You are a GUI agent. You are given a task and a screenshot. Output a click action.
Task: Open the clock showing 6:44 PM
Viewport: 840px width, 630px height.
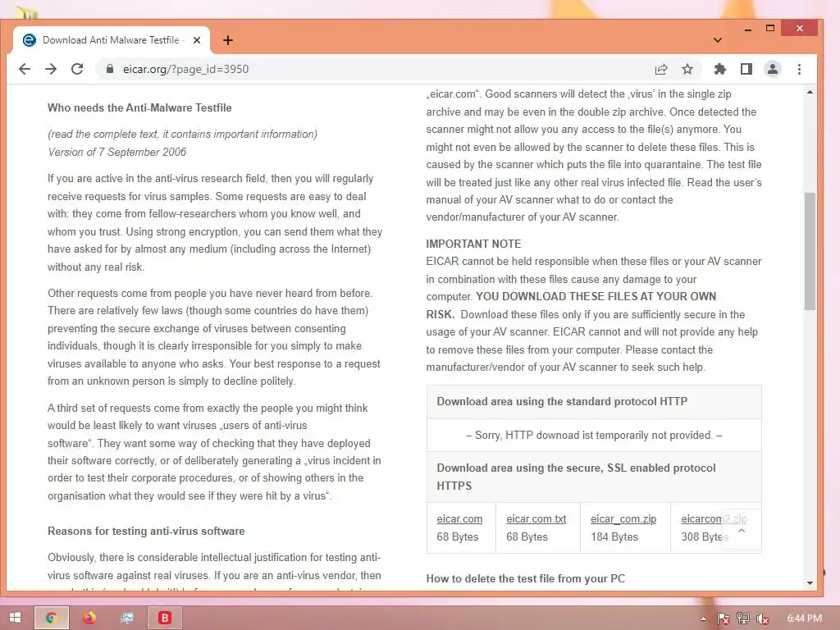[804, 619]
